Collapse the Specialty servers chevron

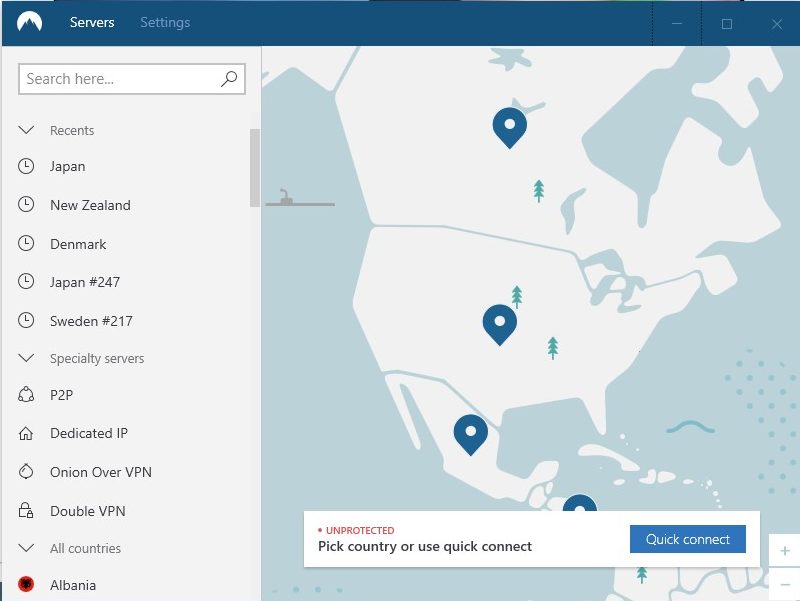26,358
